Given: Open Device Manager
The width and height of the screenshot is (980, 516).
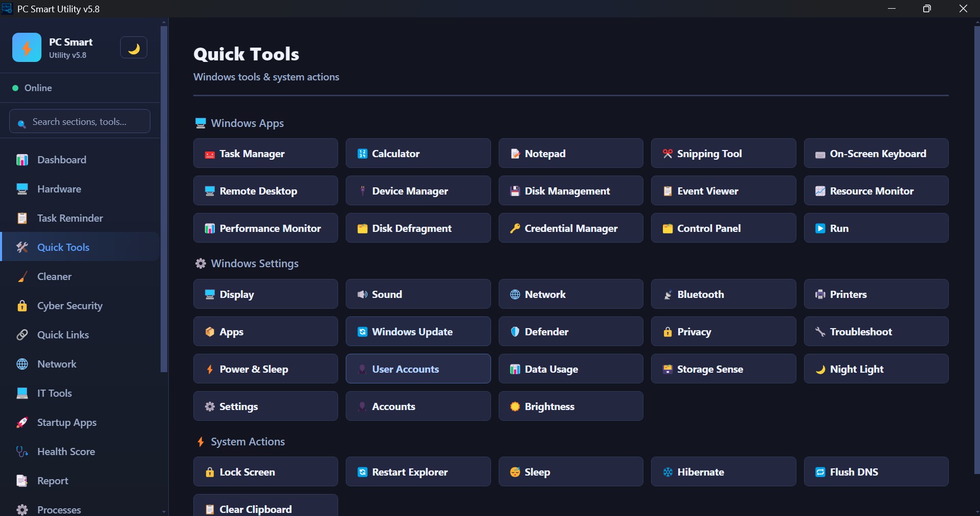Looking at the screenshot, I should (418, 190).
